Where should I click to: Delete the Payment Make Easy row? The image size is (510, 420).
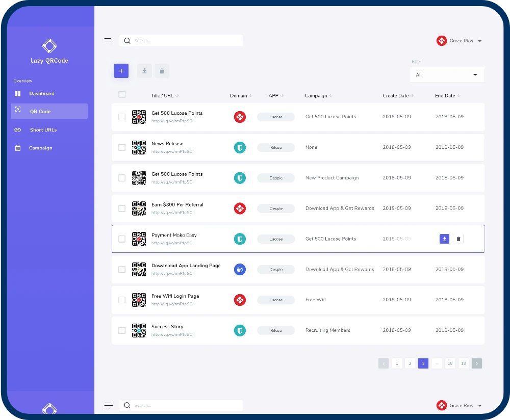[458, 239]
